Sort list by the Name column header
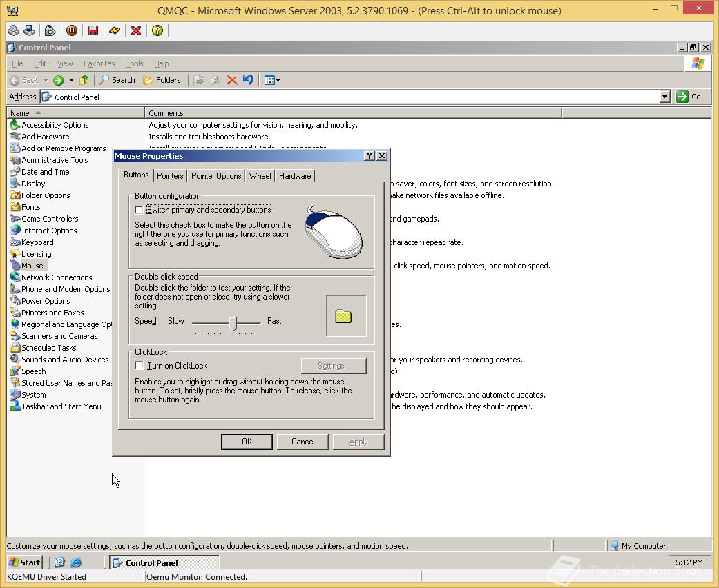Viewport: 719px width, 588px height. [x=76, y=113]
